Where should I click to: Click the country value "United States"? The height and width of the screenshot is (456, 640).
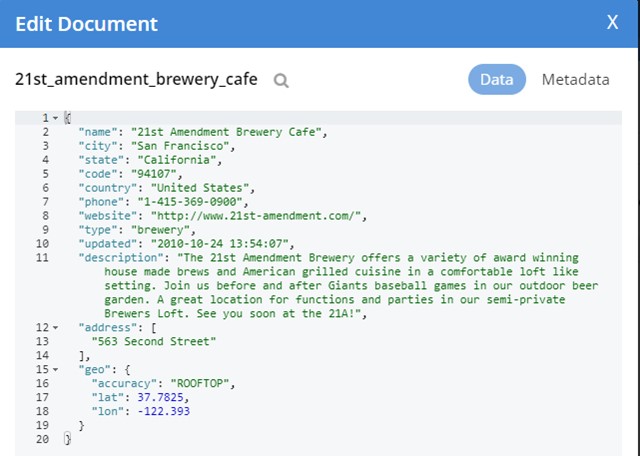point(200,188)
